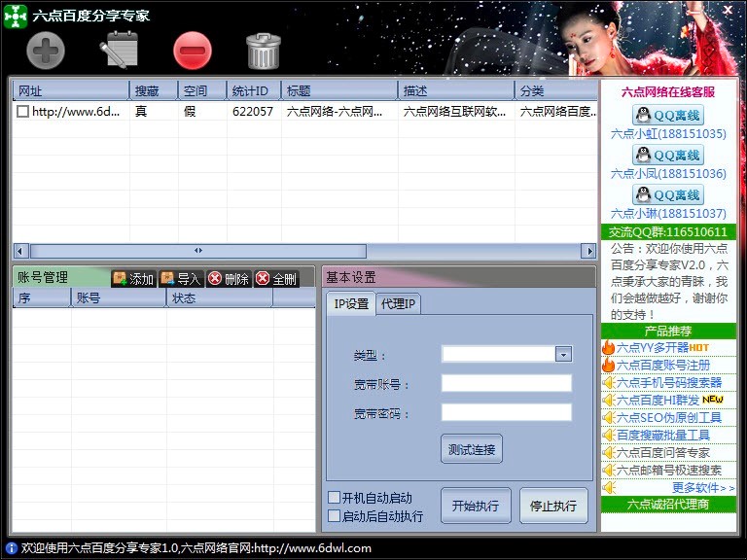This screenshot has height=560, width=747.
Task: Click into 宽带密码 input field
Action: (x=507, y=413)
